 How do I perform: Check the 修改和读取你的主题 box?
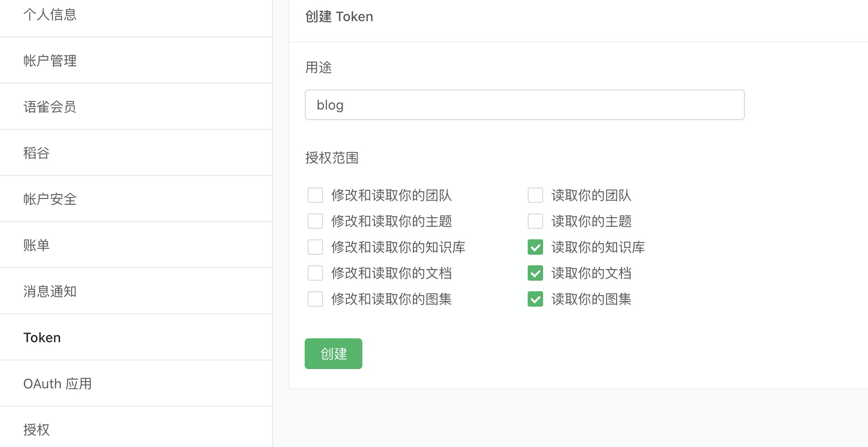[x=315, y=222]
